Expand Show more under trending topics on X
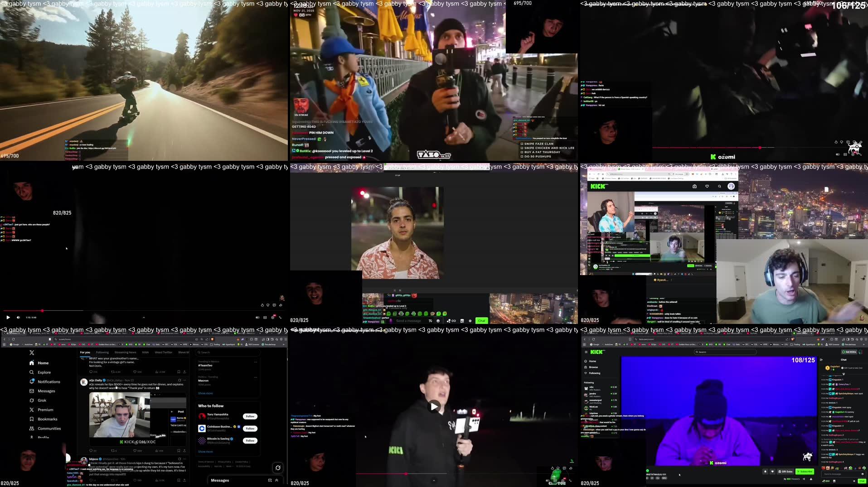 205,393
